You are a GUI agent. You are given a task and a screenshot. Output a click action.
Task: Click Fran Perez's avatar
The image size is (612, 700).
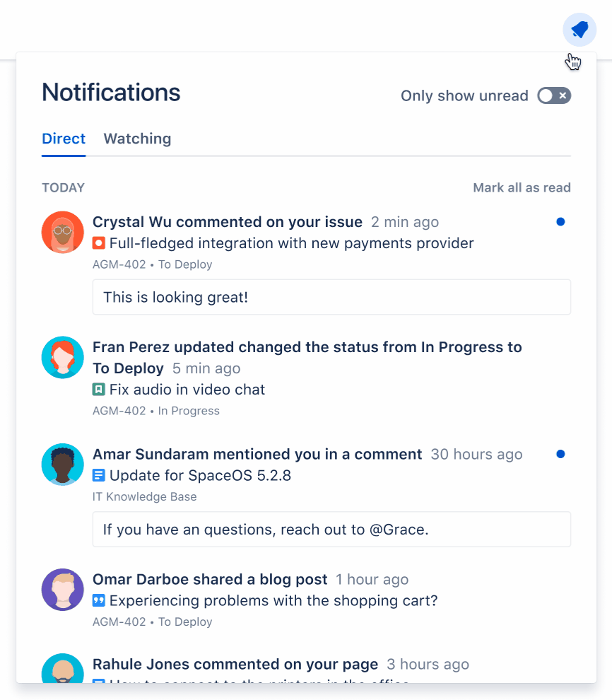(63, 357)
